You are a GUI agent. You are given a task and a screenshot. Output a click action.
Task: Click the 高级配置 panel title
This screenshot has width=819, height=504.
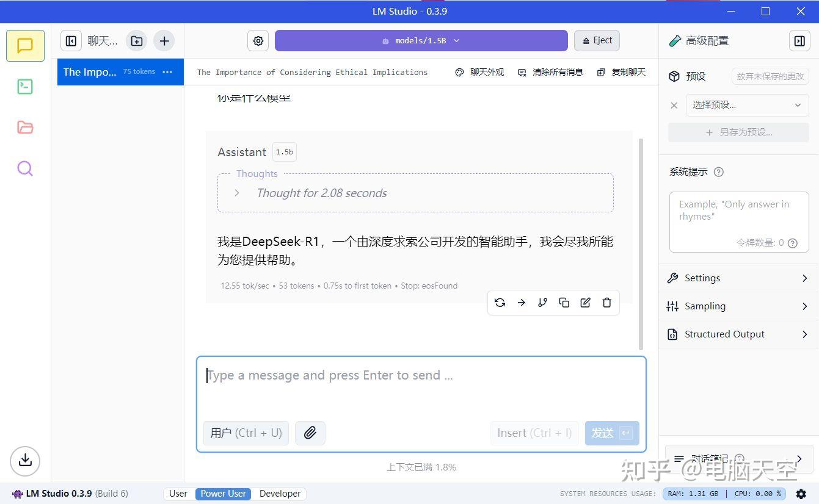[707, 41]
